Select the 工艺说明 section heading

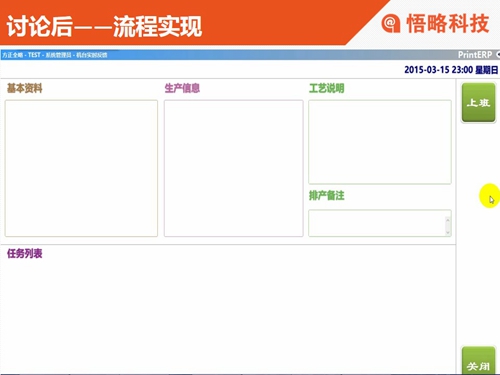326,88
